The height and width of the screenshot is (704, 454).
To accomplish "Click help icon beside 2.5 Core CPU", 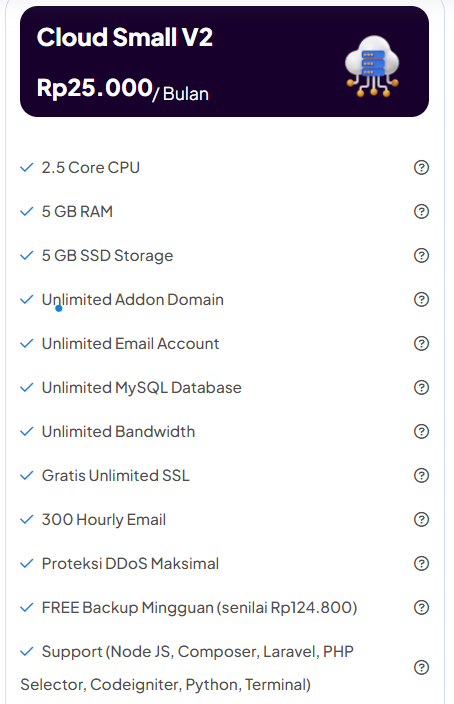I will pyautogui.click(x=421, y=167).
